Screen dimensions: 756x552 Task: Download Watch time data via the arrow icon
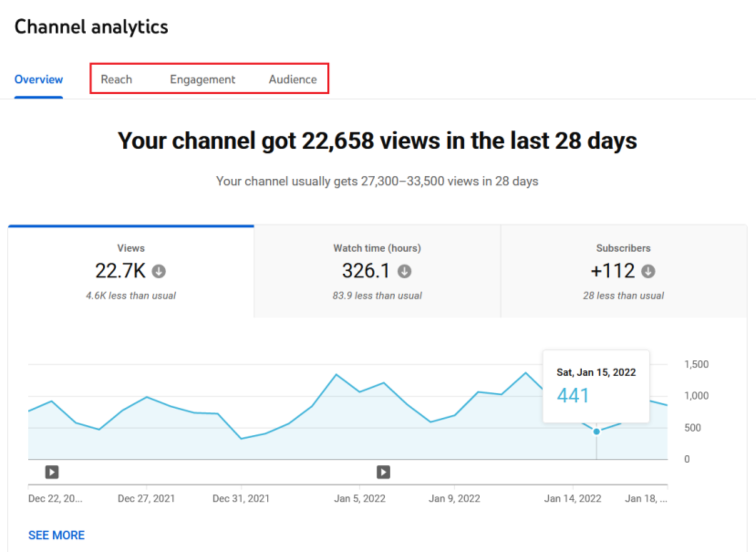click(x=404, y=271)
